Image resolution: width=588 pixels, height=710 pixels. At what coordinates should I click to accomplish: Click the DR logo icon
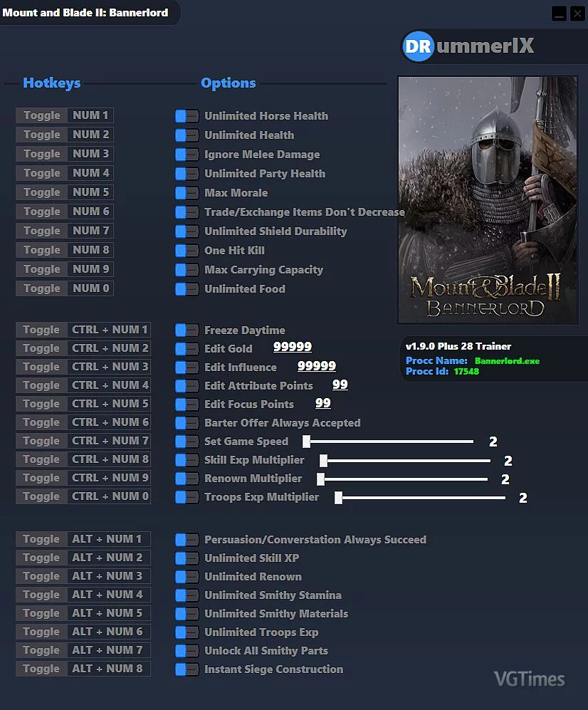click(418, 46)
